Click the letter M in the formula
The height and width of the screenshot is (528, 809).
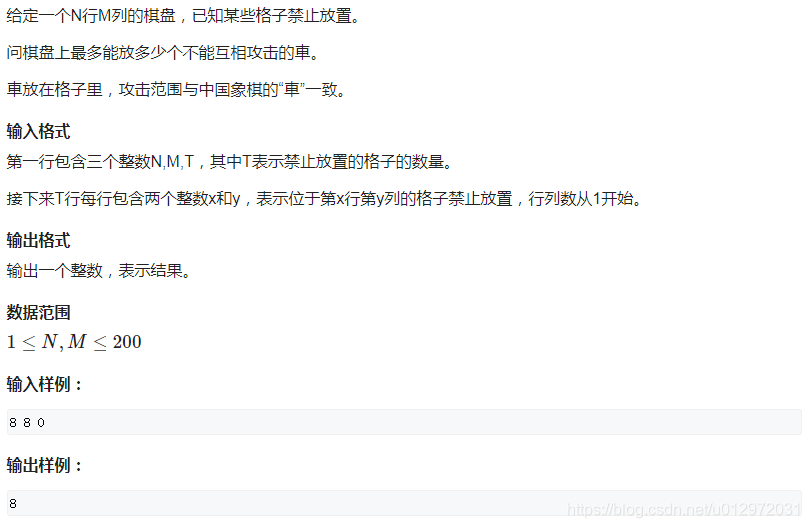tap(77, 342)
